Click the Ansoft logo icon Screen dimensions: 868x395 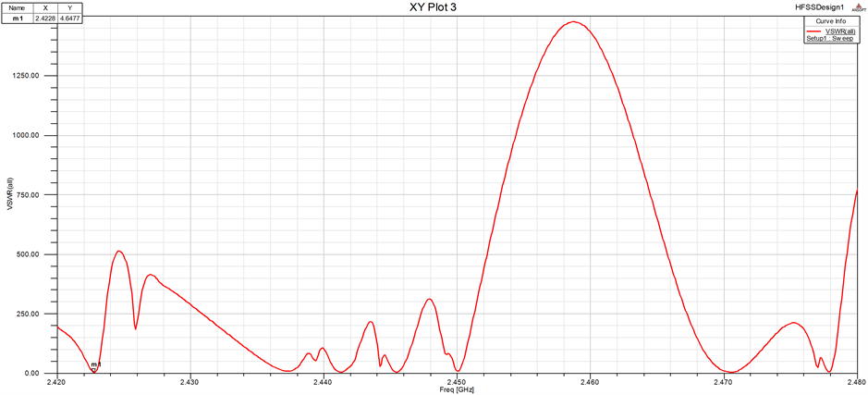857,8
